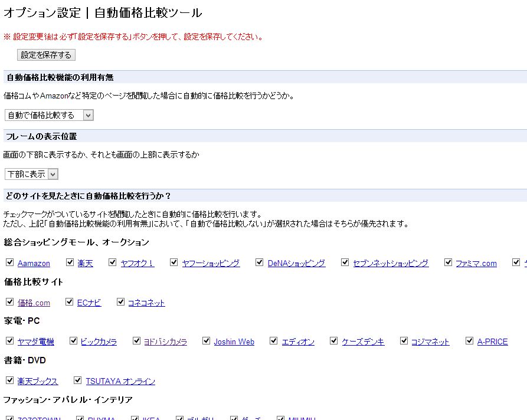Follow the セブンネットショッピング link
This screenshot has width=527, height=420.
[391, 264]
